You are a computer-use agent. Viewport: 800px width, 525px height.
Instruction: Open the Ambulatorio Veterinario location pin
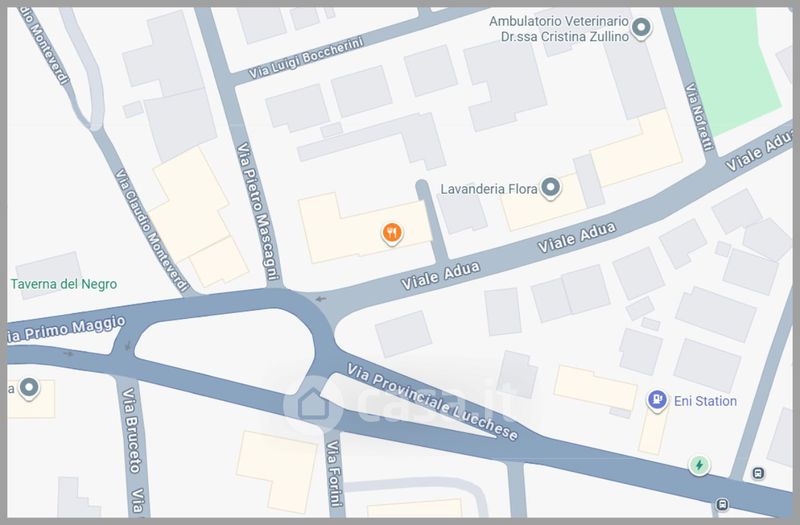click(x=641, y=28)
